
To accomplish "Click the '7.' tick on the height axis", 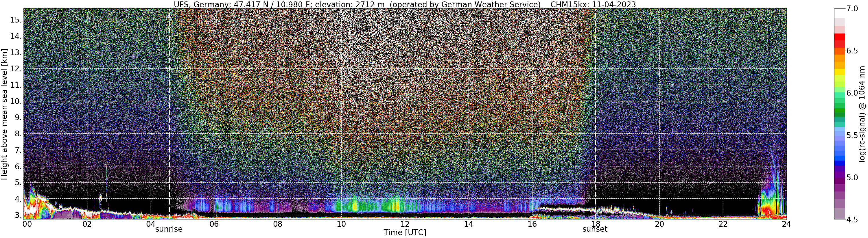I will pyautogui.click(x=18, y=150).
